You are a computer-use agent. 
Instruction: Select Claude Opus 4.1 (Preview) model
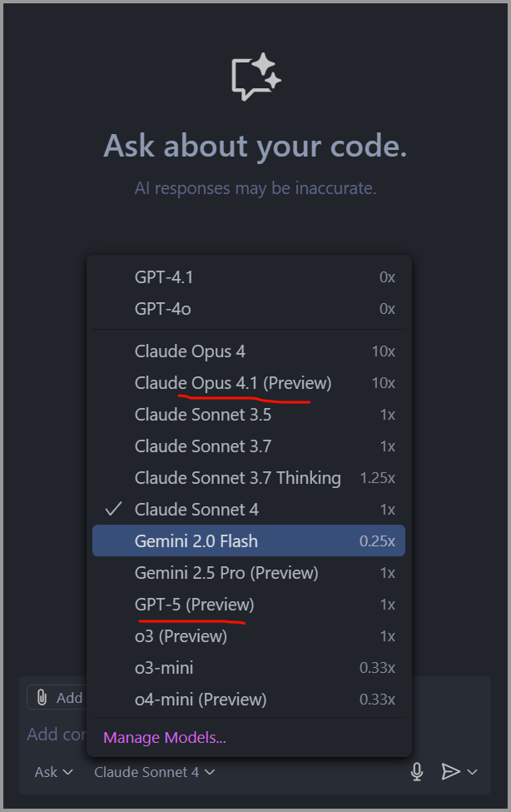pyautogui.click(x=233, y=383)
